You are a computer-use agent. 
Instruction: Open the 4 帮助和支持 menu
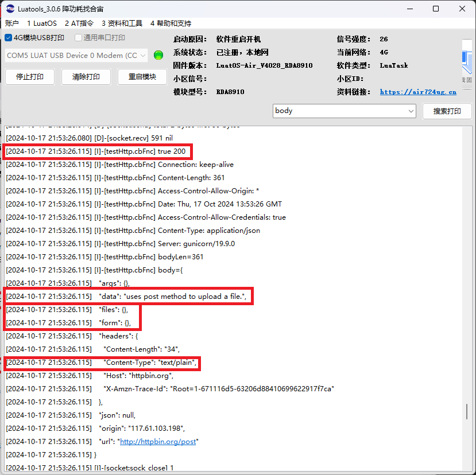[171, 24]
